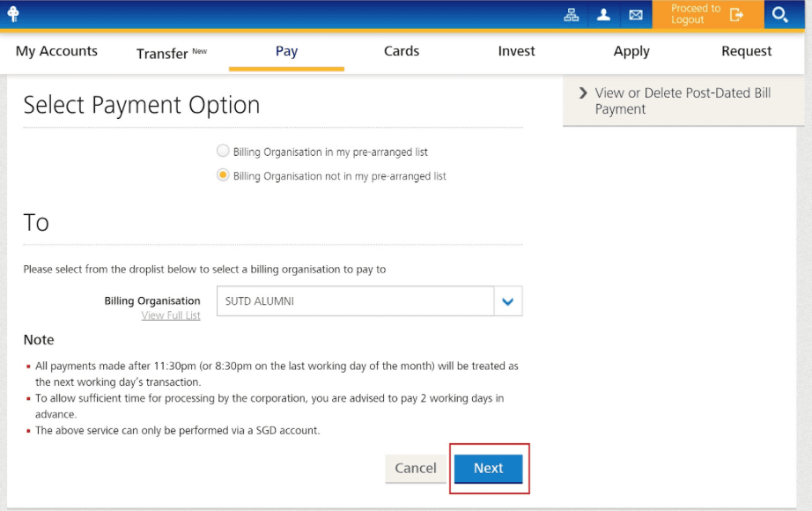Open the Request menu
This screenshot has width=812, height=511.
(x=746, y=51)
